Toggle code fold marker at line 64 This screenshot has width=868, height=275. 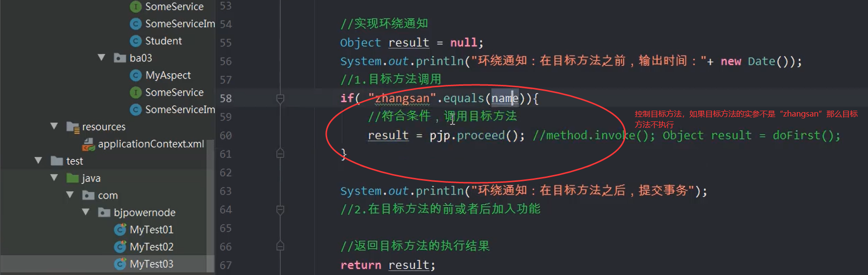[280, 210]
